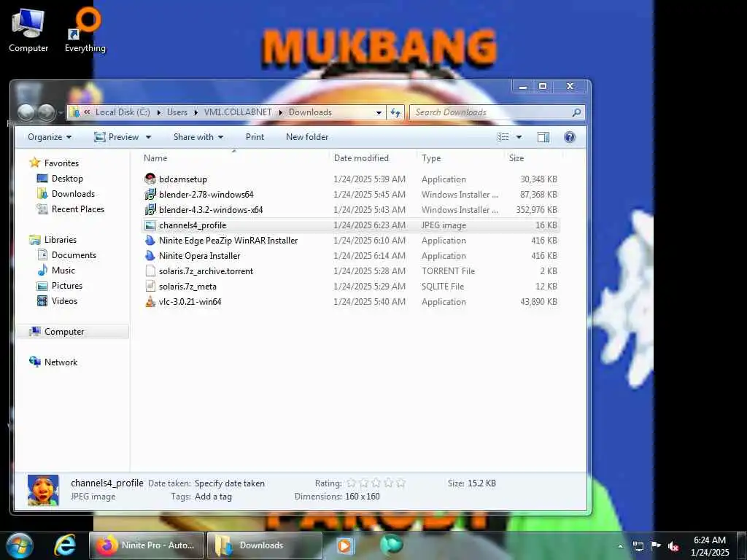Viewport: 747px width, 560px height.
Task: Select the solaris.7z_archive.torrent file icon
Action: (150, 271)
